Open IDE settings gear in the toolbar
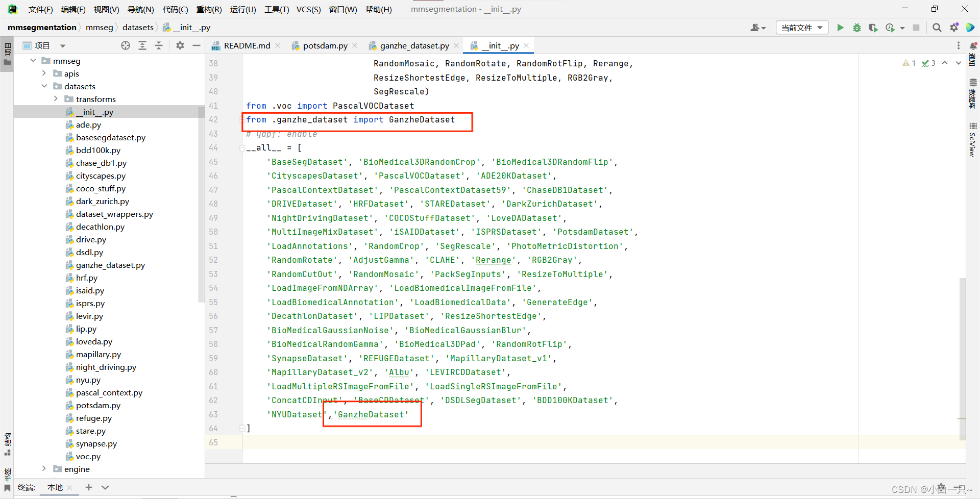 [x=954, y=28]
